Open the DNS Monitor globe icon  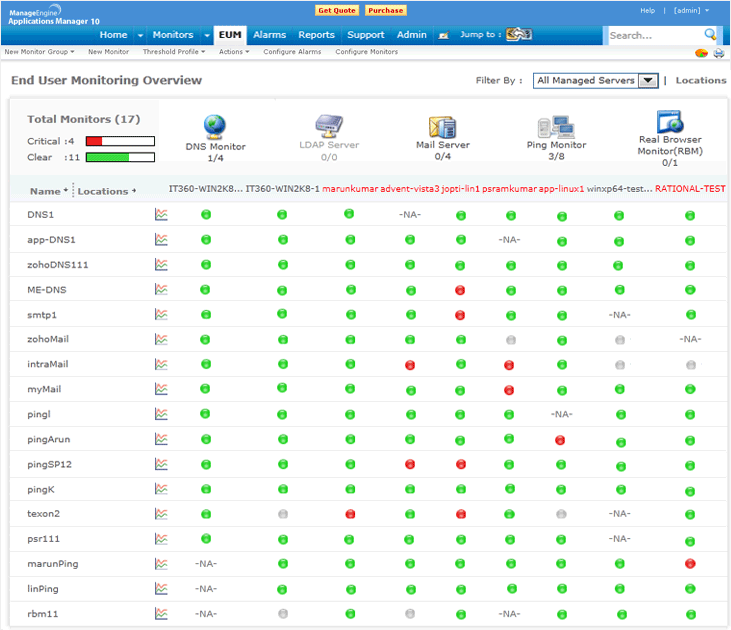click(214, 127)
